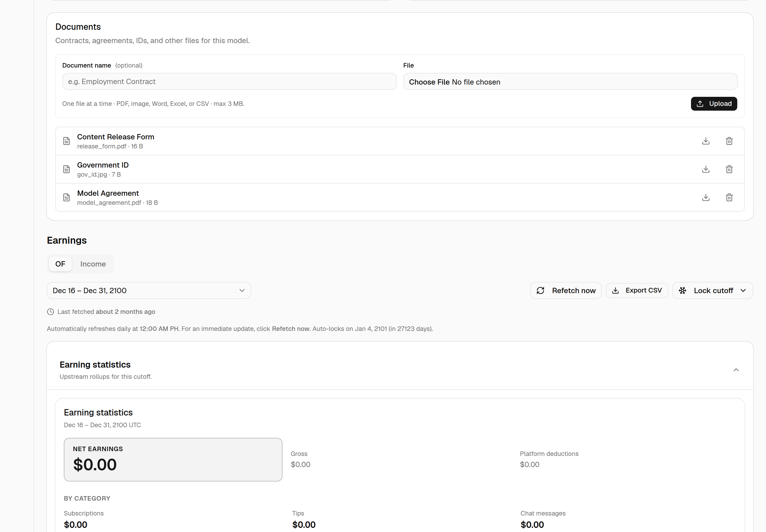This screenshot has width=766, height=532.
Task: Click the release_form.pdf filename text
Action: point(102,146)
